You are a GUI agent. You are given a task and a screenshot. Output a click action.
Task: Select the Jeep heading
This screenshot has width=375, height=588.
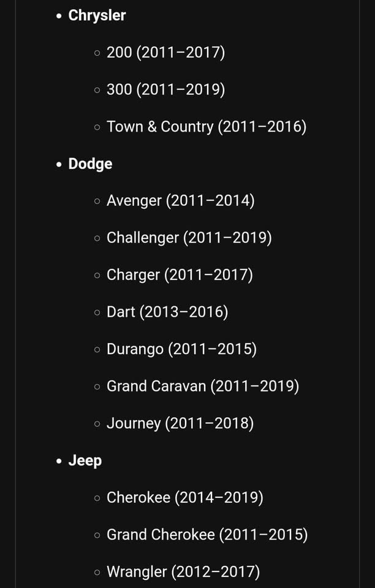pyautogui.click(x=85, y=461)
